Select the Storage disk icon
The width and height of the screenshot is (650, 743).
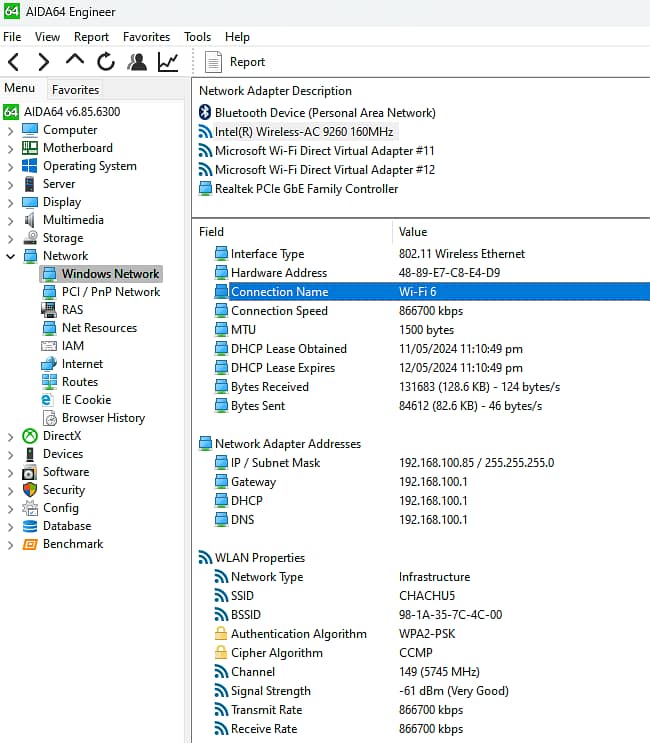(x=31, y=237)
